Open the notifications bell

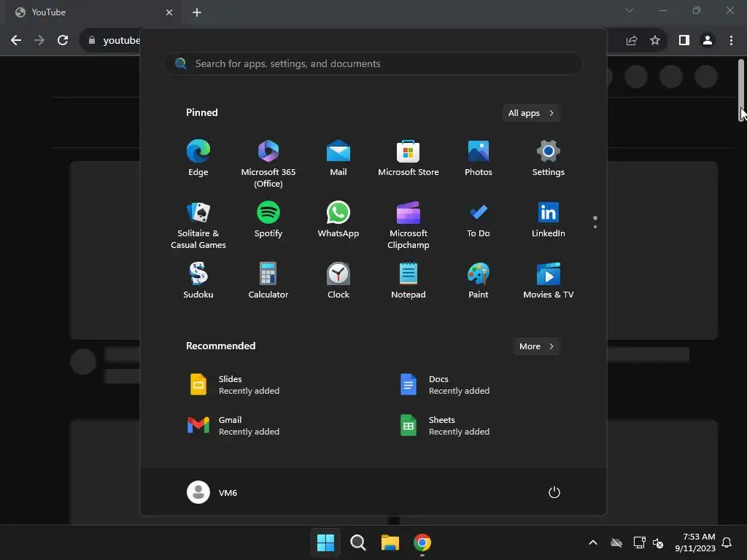point(727,542)
